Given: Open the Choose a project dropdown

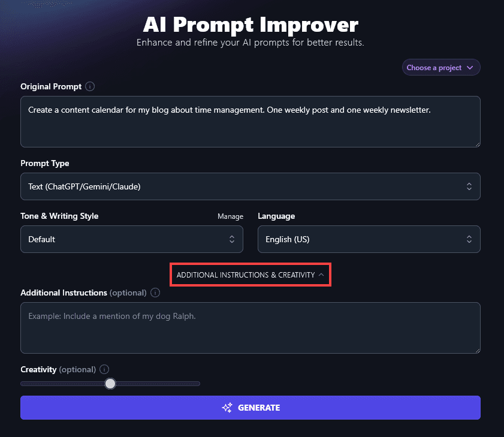Looking at the screenshot, I should (440, 67).
